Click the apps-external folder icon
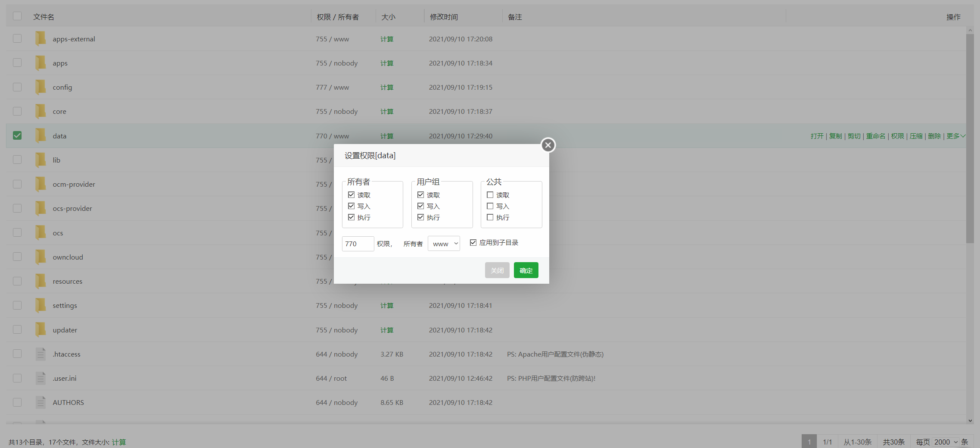Screen dimensions: 980x448 [x=40, y=38]
